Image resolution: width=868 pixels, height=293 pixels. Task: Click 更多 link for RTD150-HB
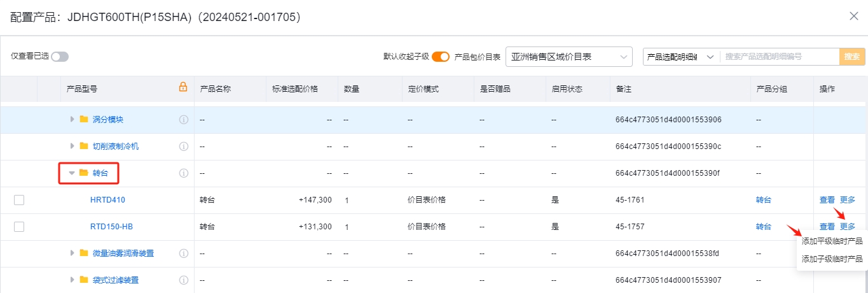[x=848, y=227]
